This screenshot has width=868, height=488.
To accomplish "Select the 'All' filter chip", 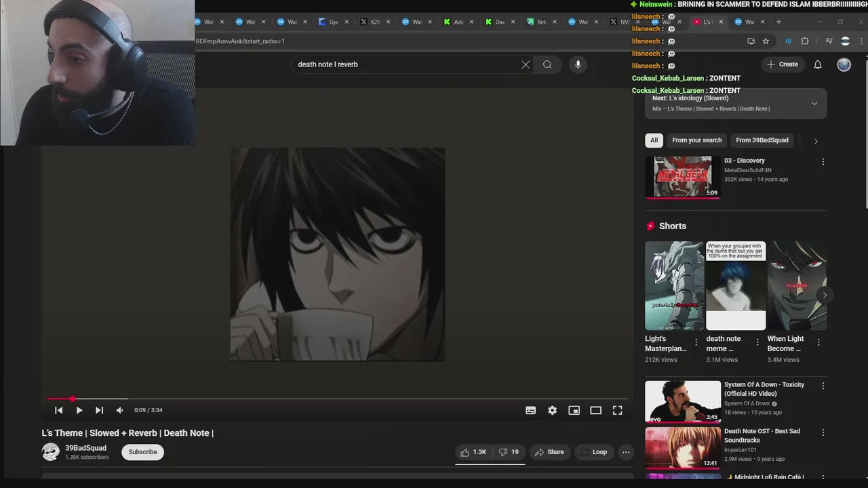I will point(654,140).
